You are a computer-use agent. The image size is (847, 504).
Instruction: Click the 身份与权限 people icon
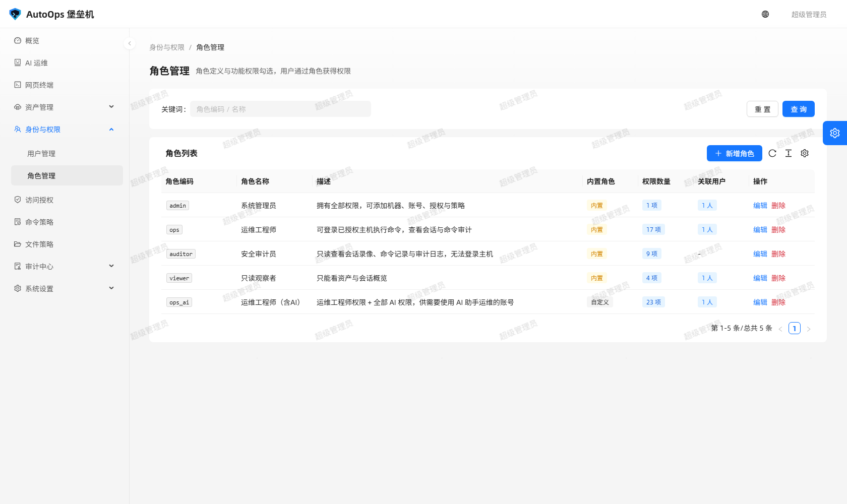click(18, 129)
